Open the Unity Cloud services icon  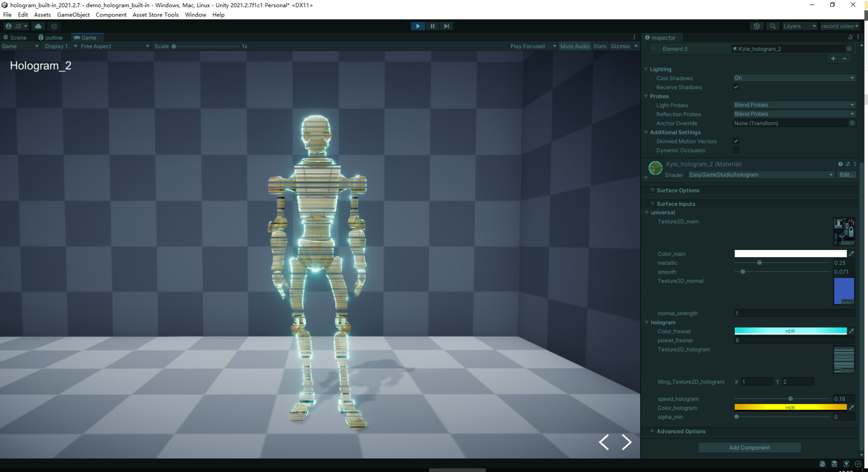click(x=38, y=26)
